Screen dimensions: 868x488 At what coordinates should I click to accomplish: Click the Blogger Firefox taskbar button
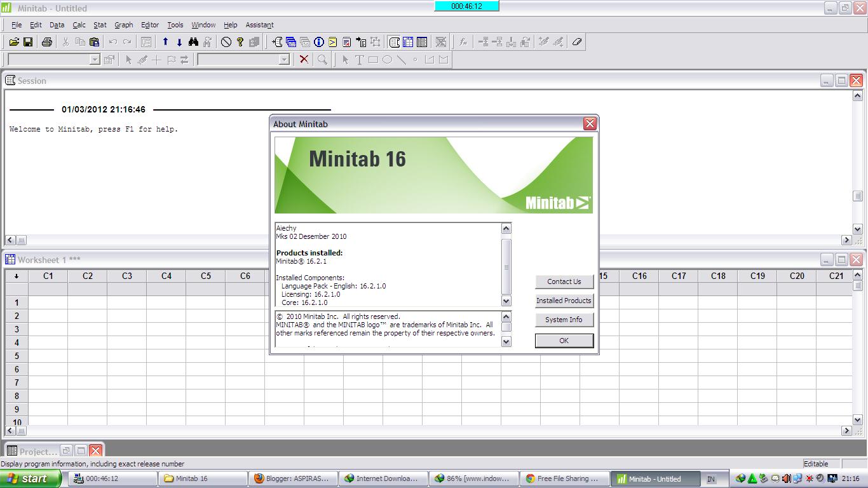[x=292, y=478]
